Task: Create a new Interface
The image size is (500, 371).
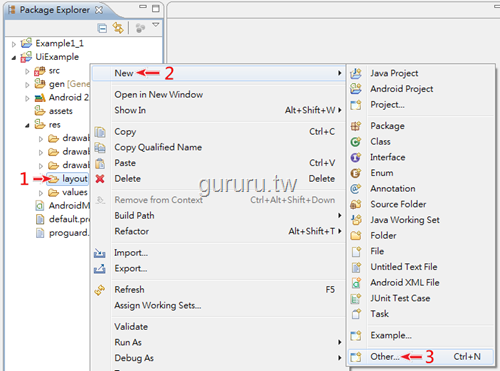Action: coord(421,157)
